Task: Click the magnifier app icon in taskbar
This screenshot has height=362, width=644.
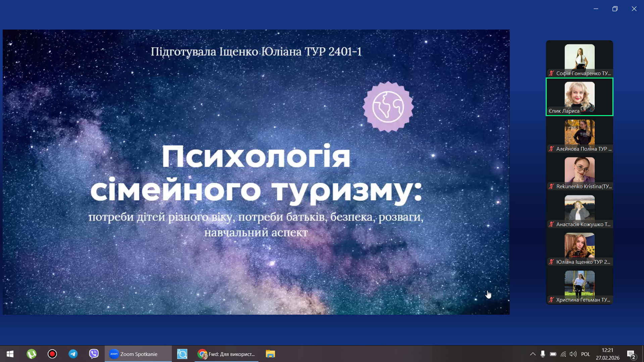Action: click(x=182, y=354)
